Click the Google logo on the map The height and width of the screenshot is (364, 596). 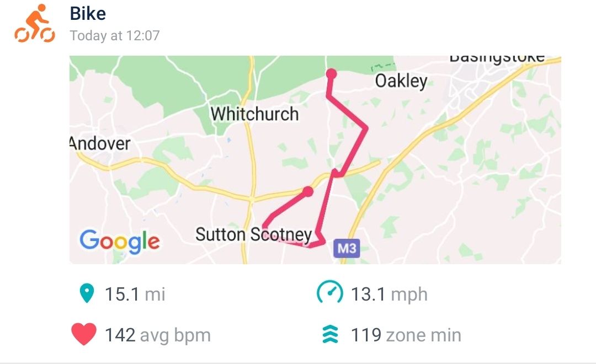pyautogui.click(x=120, y=240)
